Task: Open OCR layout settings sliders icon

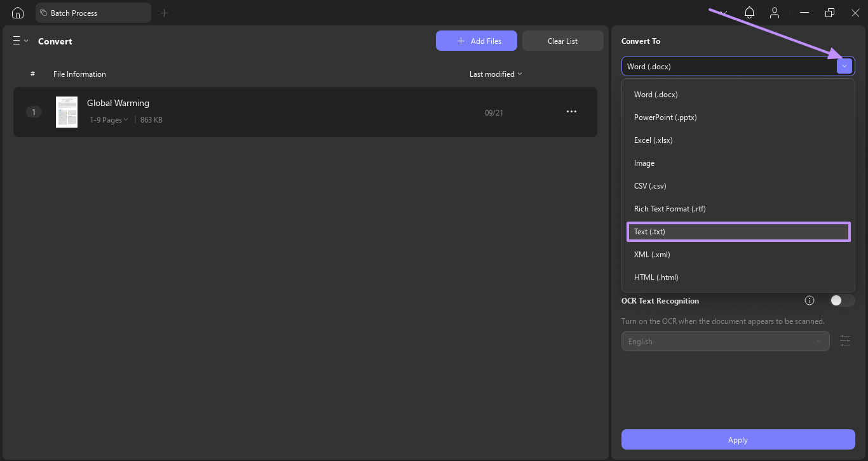Action: pyautogui.click(x=845, y=341)
